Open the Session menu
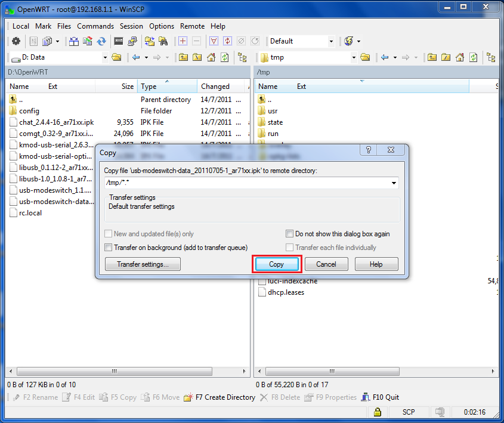 point(131,26)
